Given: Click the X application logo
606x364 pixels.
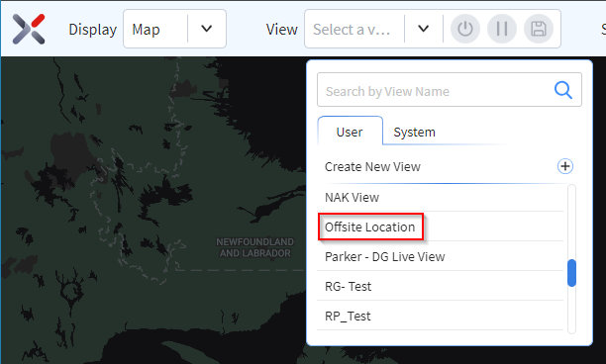Looking at the screenshot, I should pos(29,29).
